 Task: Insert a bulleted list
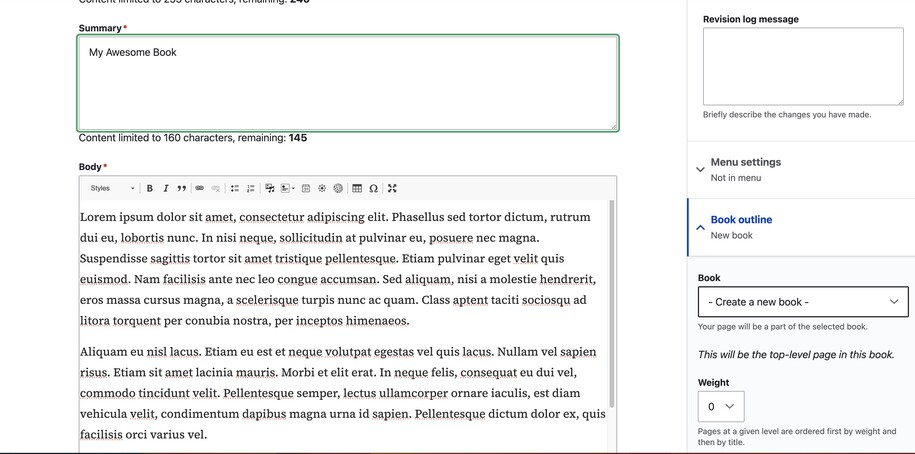pyautogui.click(x=235, y=188)
